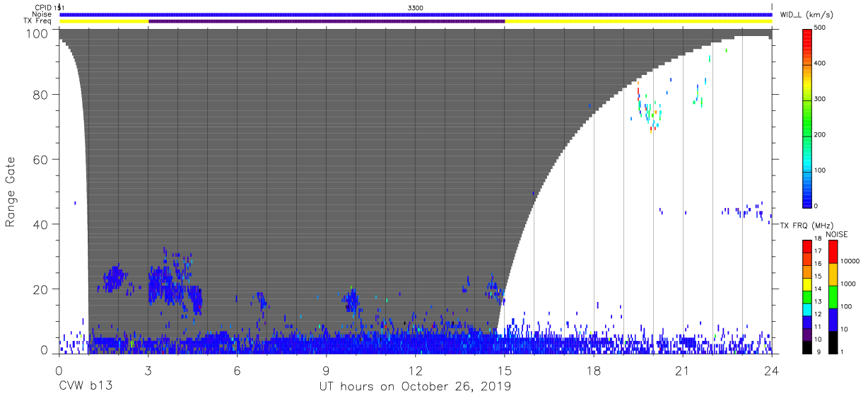Screen dimensions: 868x401
Task: Click the 1000 noise legend value
Action: coord(848,283)
